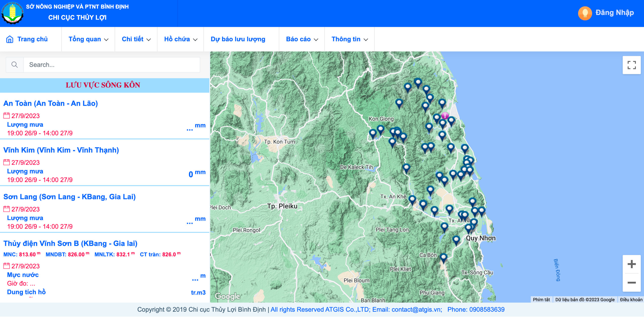This screenshot has width=644, height=318.
Task: Open the Báo cáo dropdown menu
Action: pos(302,39)
